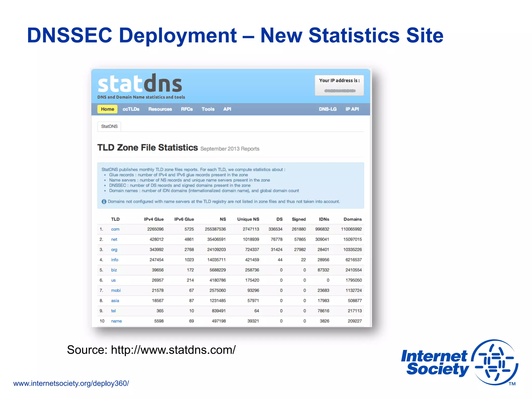Click the Your IP address box

pos(339,85)
